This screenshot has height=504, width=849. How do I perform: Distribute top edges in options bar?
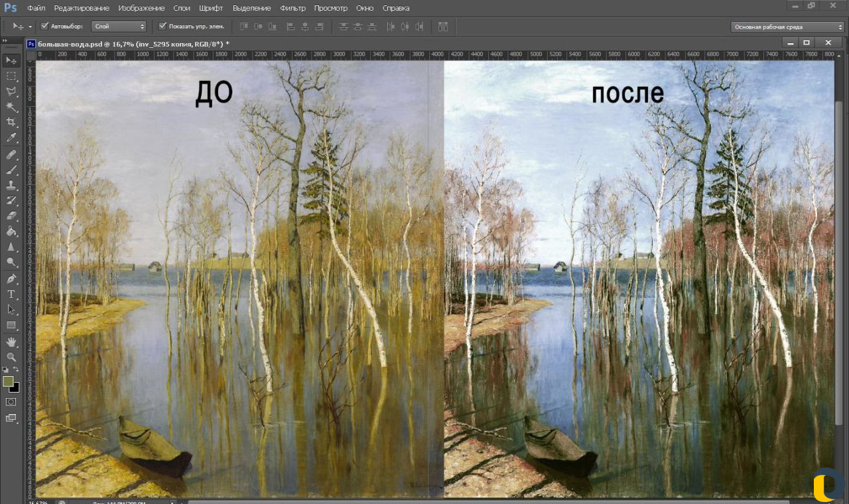click(x=343, y=27)
